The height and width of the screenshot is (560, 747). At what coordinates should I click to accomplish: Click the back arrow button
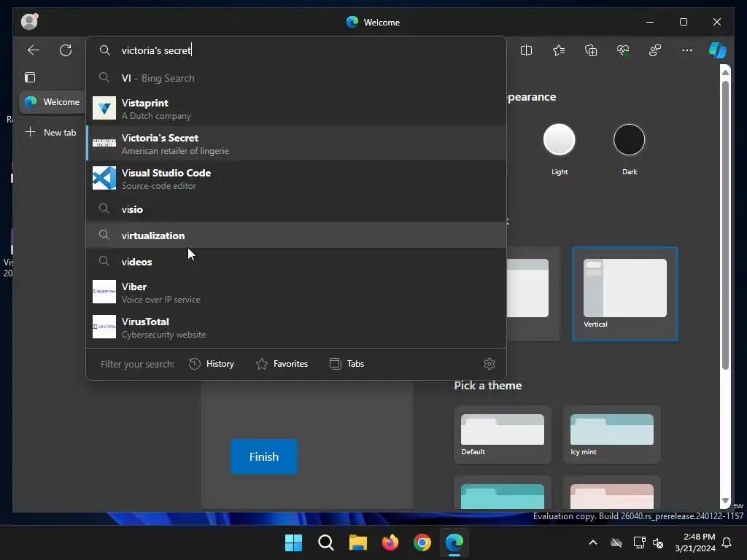click(34, 50)
